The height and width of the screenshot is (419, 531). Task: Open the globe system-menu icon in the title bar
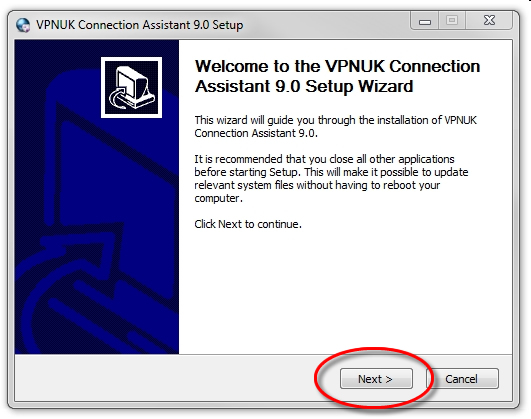click(x=23, y=25)
